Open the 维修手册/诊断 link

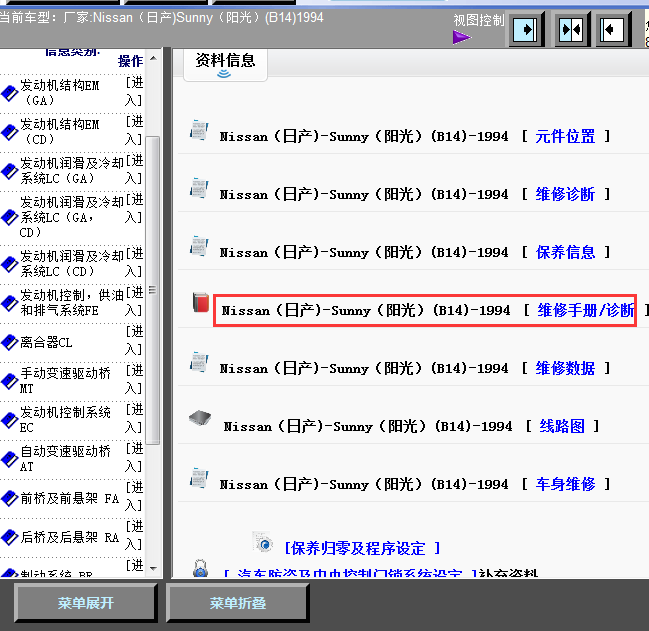click(585, 310)
